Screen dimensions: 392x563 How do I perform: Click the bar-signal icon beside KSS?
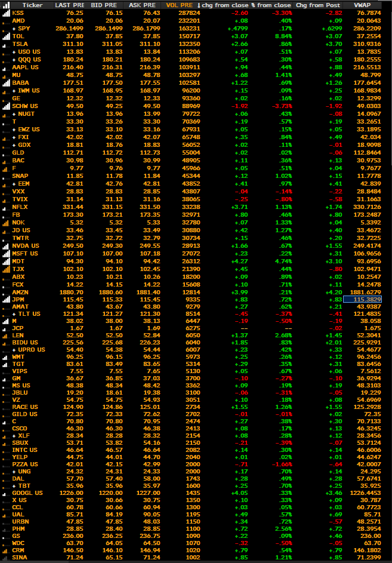coord(6,13)
